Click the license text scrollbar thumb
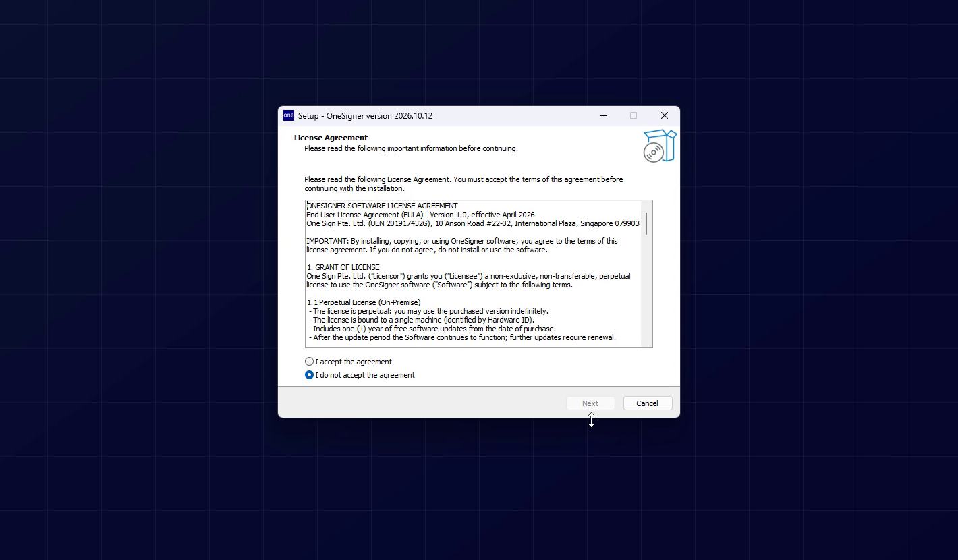The height and width of the screenshot is (560, 958). point(646,223)
